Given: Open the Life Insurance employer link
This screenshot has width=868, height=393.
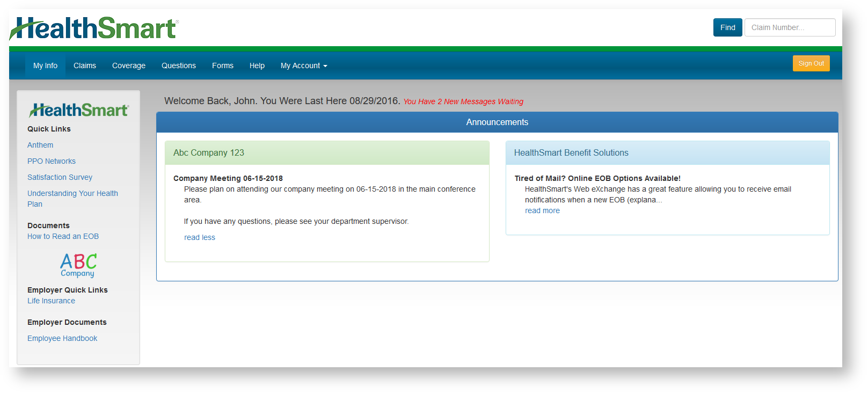Looking at the screenshot, I should tap(51, 301).
